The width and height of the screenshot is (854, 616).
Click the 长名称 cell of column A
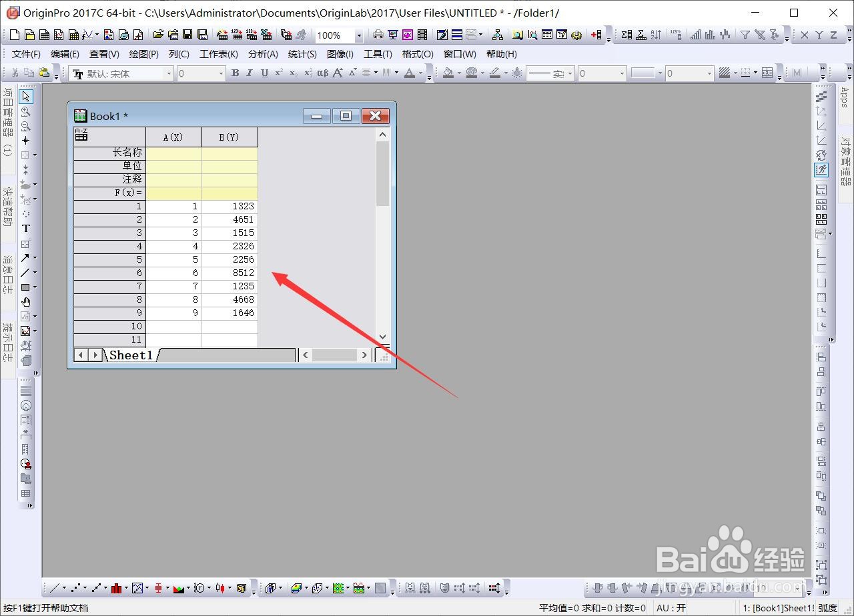click(173, 153)
